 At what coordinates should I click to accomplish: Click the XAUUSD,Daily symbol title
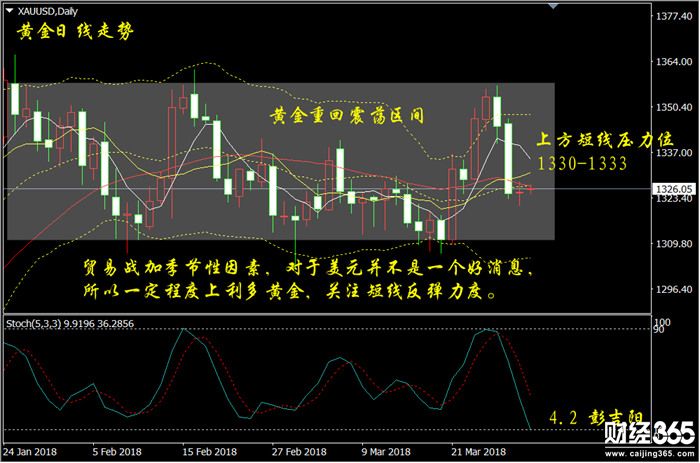[x=48, y=11]
